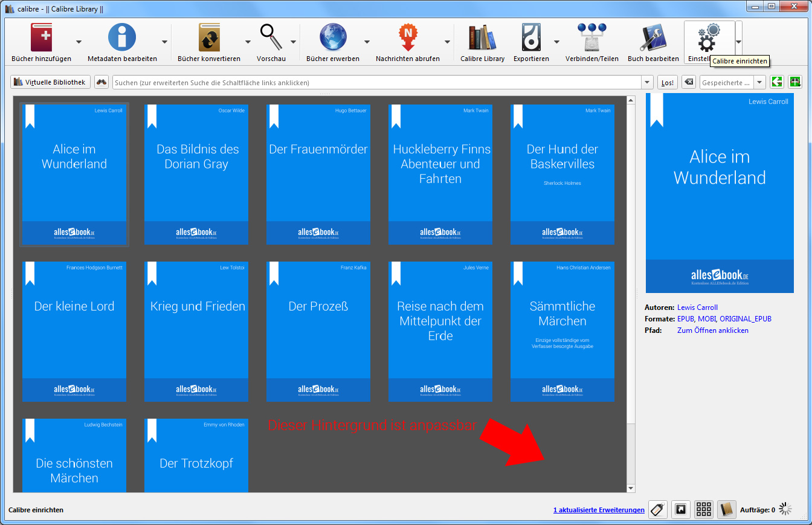
Task: Open Metadaten bearbeiten from the toolbar
Action: coord(122,37)
